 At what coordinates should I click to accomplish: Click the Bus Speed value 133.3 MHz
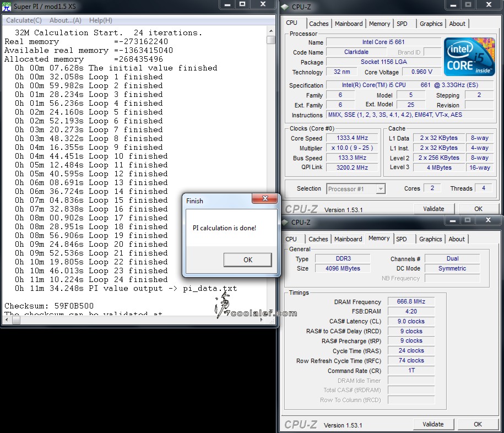point(352,158)
